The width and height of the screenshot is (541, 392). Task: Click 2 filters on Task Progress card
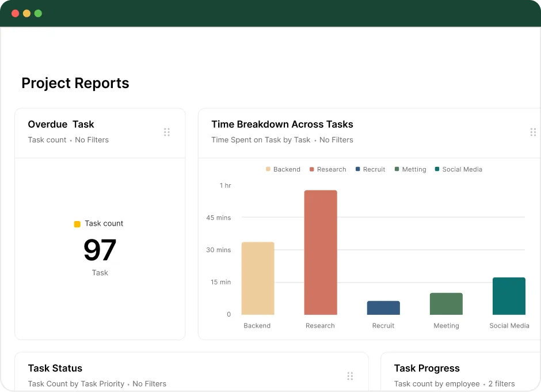pos(501,384)
